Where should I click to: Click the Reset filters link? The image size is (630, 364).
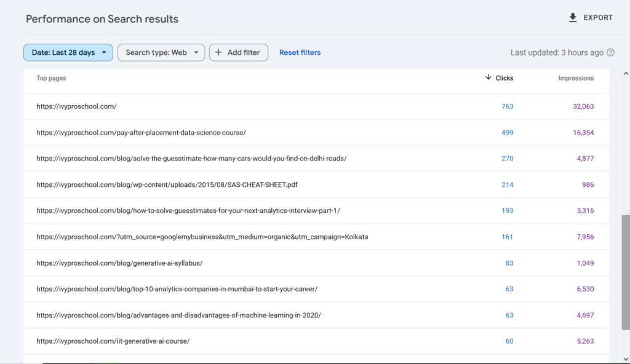tap(300, 52)
